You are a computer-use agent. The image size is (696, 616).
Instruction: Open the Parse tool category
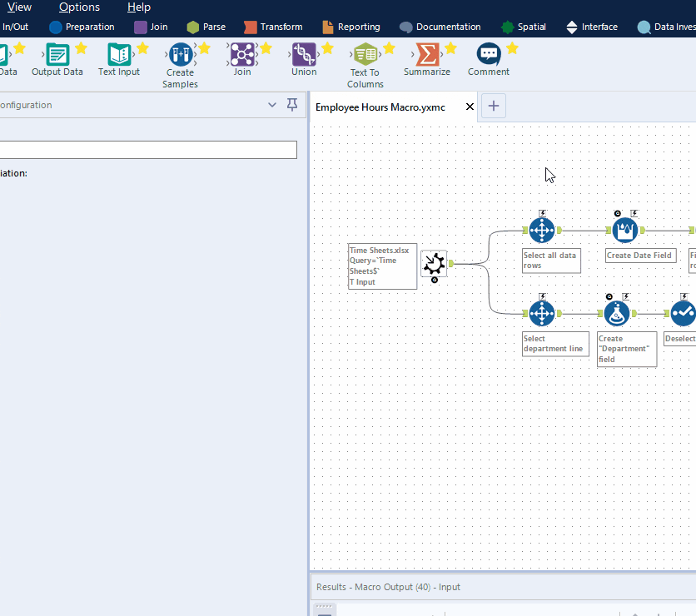click(206, 27)
